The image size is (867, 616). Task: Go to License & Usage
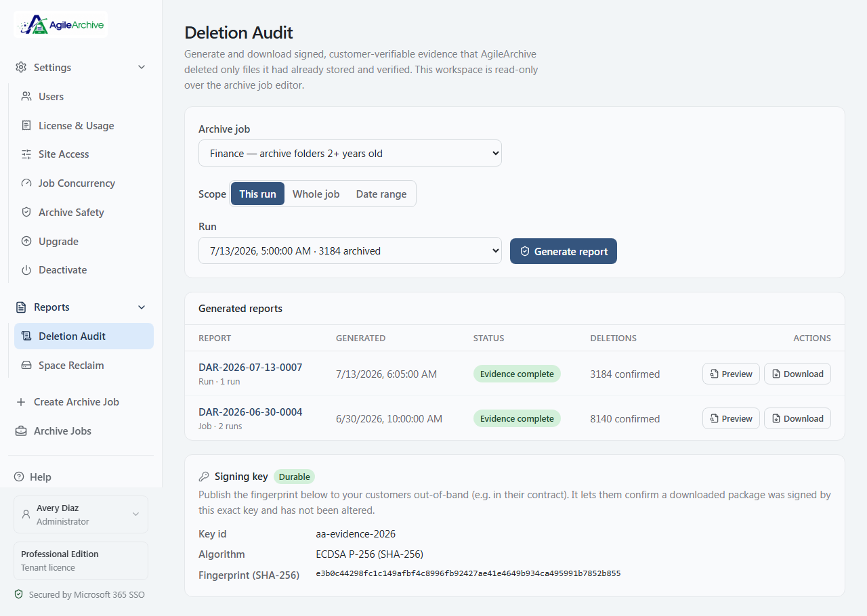tap(84, 126)
